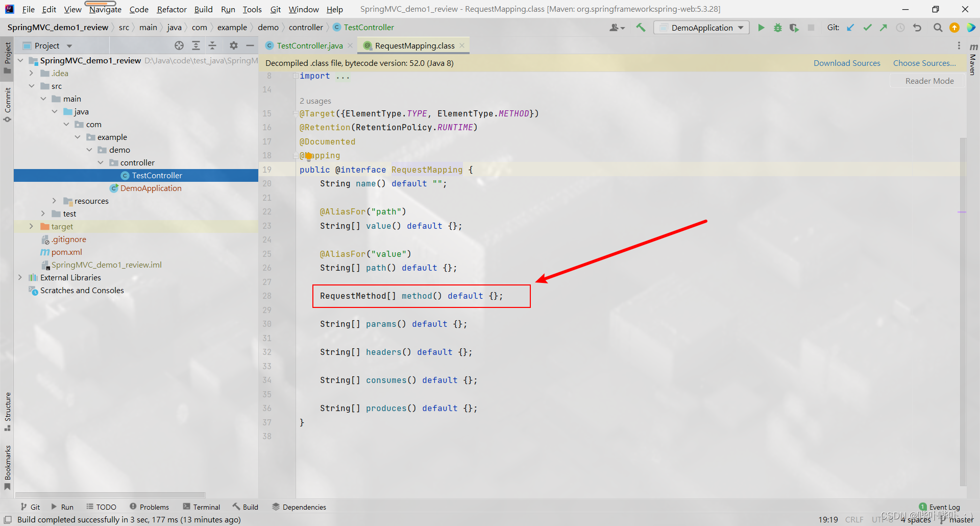
Task: Toggle the Bookmarks tool window
Action: 7,467
